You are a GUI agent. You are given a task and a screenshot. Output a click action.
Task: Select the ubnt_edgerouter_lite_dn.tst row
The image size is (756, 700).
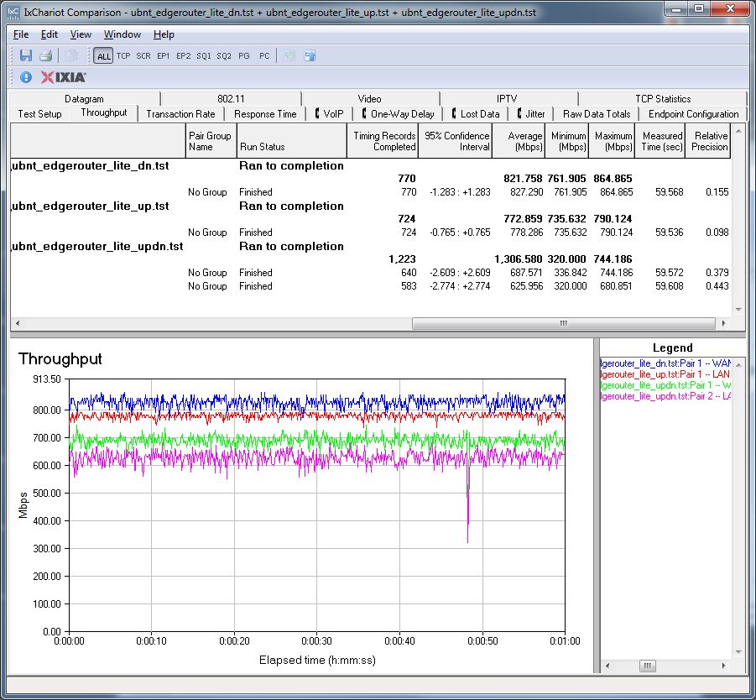tap(370, 166)
